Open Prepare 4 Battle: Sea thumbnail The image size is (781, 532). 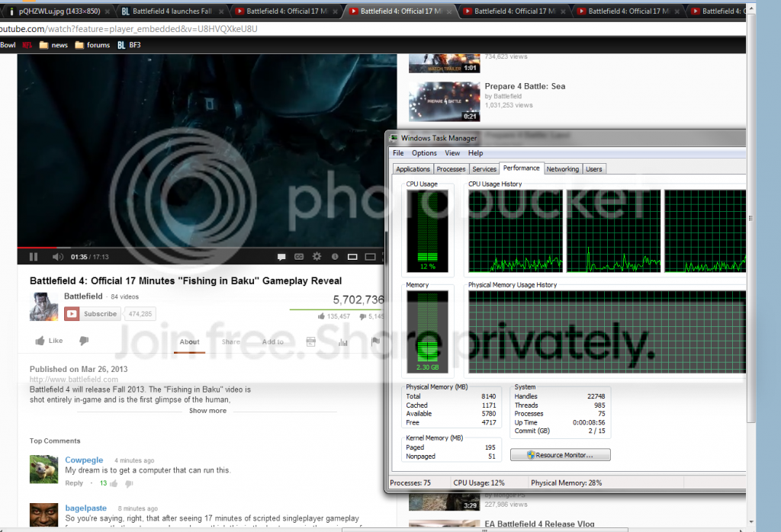click(x=445, y=101)
